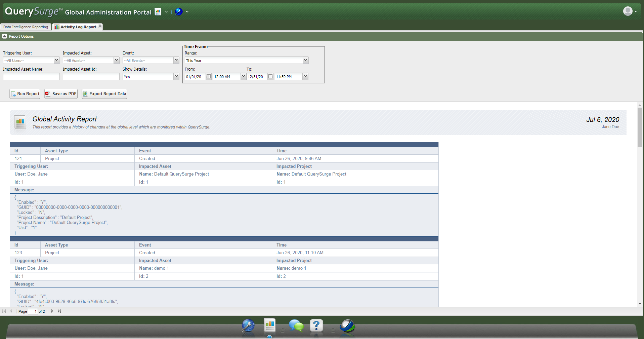The height and width of the screenshot is (339, 644).
Task: Click the Project Description Default Project line
Action: 55,217
